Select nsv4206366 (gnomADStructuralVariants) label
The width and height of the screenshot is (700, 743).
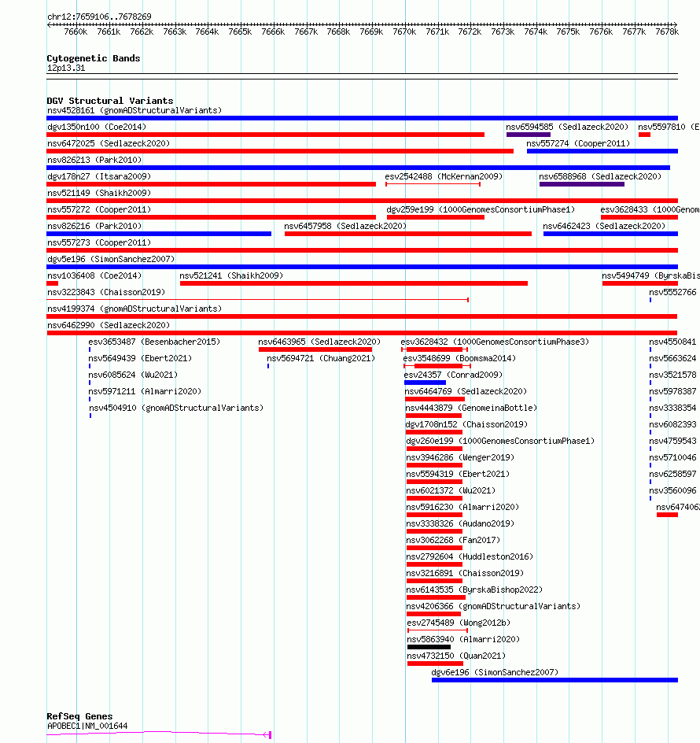(x=493, y=608)
